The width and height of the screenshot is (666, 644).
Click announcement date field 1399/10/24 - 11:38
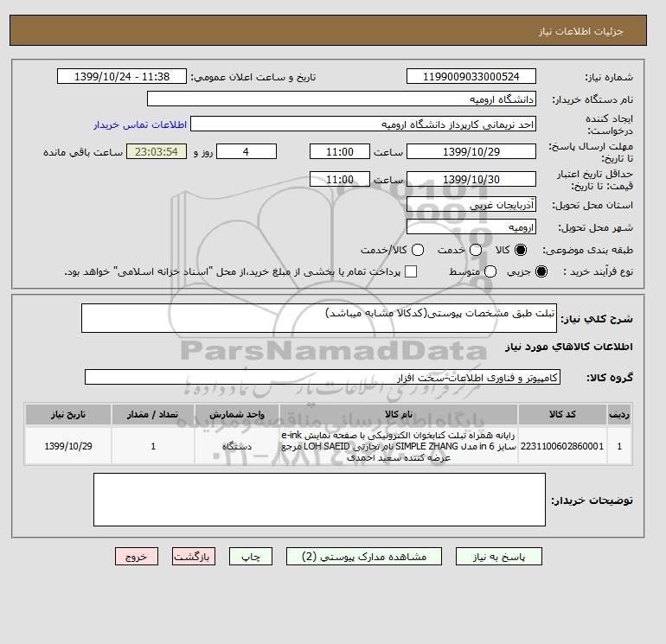[x=122, y=77]
